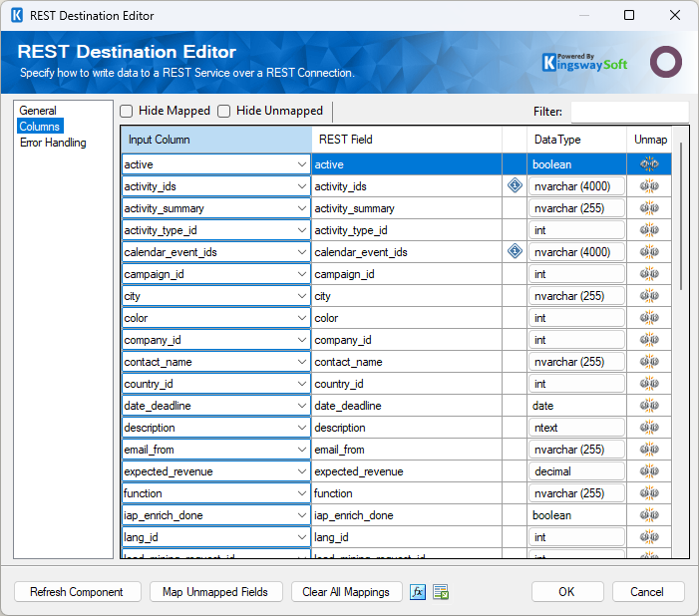This screenshot has width=699, height=616.
Task: Click into the Filter text box
Action: (x=629, y=112)
